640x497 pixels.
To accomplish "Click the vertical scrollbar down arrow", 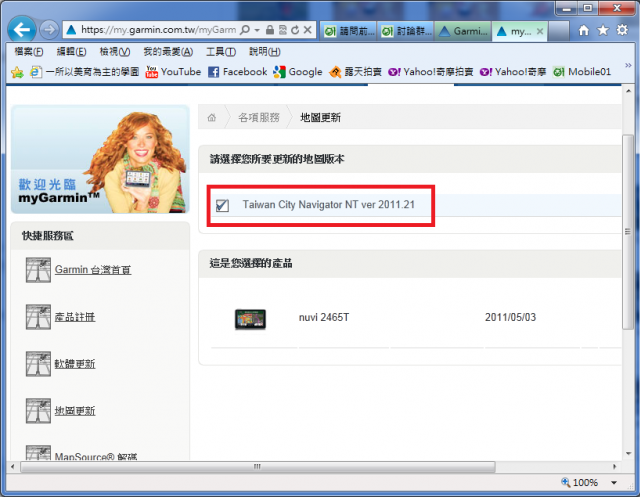I will [628, 454].
